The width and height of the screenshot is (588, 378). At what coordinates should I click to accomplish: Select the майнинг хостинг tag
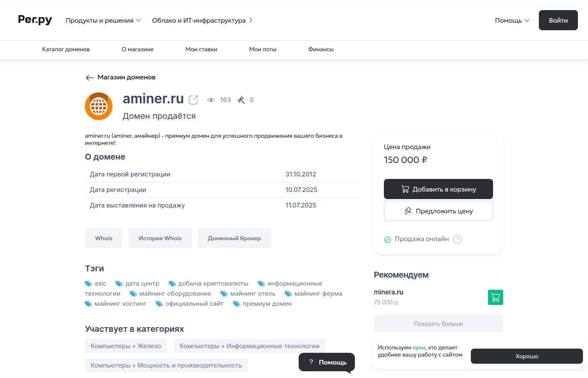(115, 304)
